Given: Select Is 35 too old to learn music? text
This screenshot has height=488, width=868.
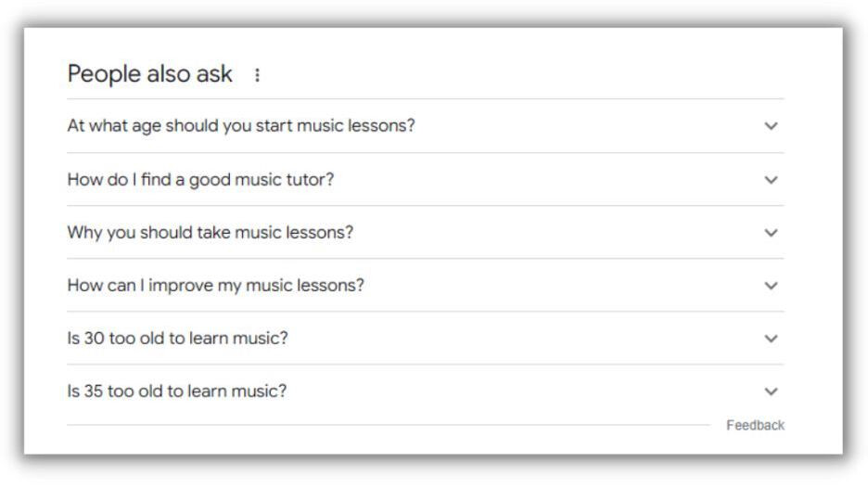Looking at the screenshot, I should (x=176, y=392).
